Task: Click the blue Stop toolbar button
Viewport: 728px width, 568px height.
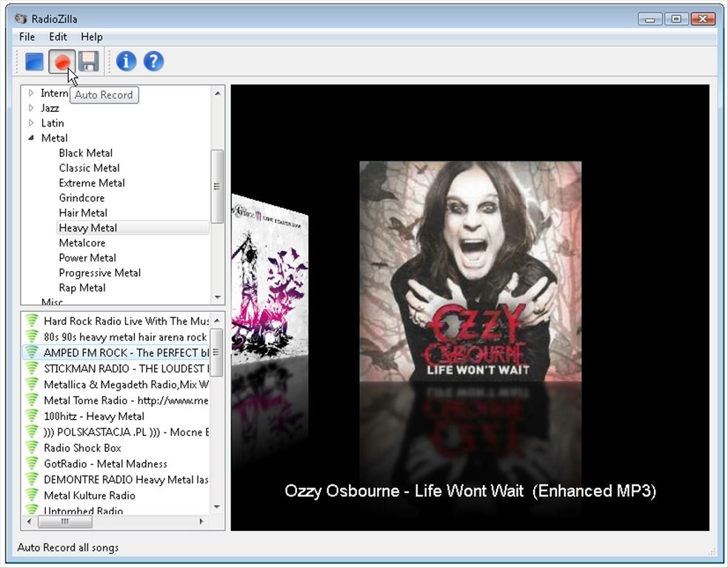Action: pos(34,61)
